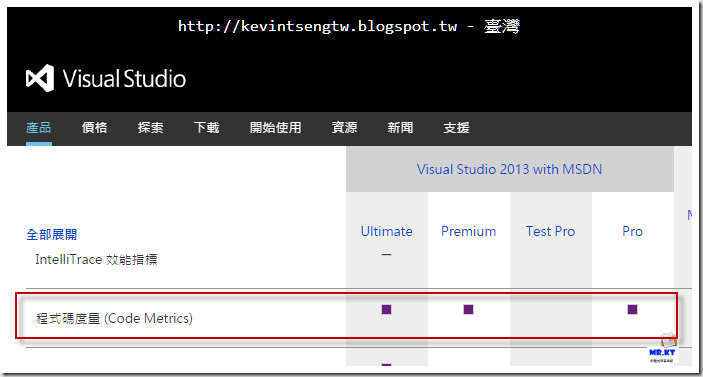This screenshot has height=377, width=703.
Task: Open the 探索 navigation tab
Action: [x=151, y=128]
